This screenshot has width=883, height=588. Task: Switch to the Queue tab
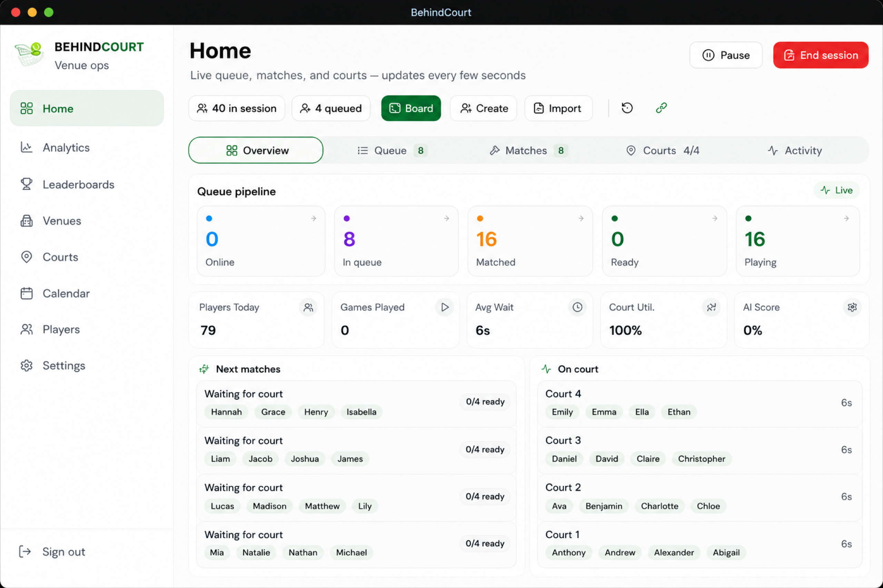[392, 150]
